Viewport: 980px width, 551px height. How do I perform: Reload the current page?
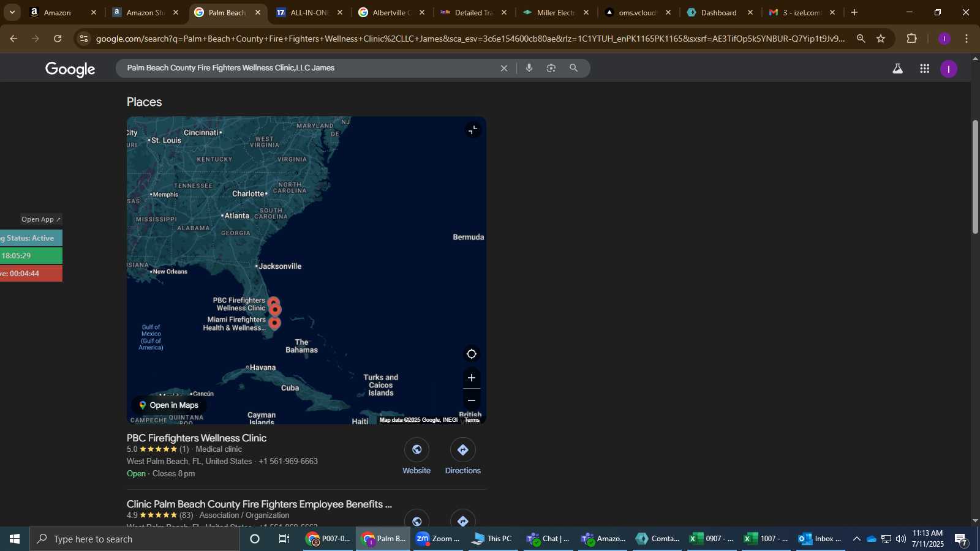coord(58,39)
